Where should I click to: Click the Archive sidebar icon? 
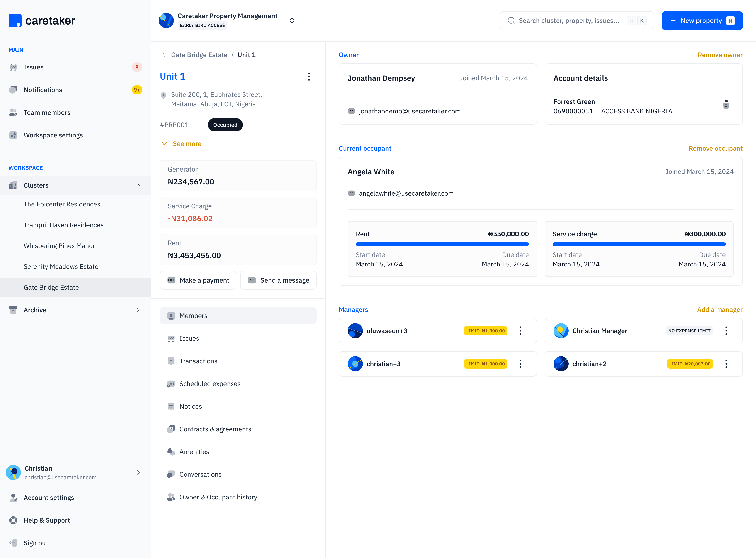13,310
